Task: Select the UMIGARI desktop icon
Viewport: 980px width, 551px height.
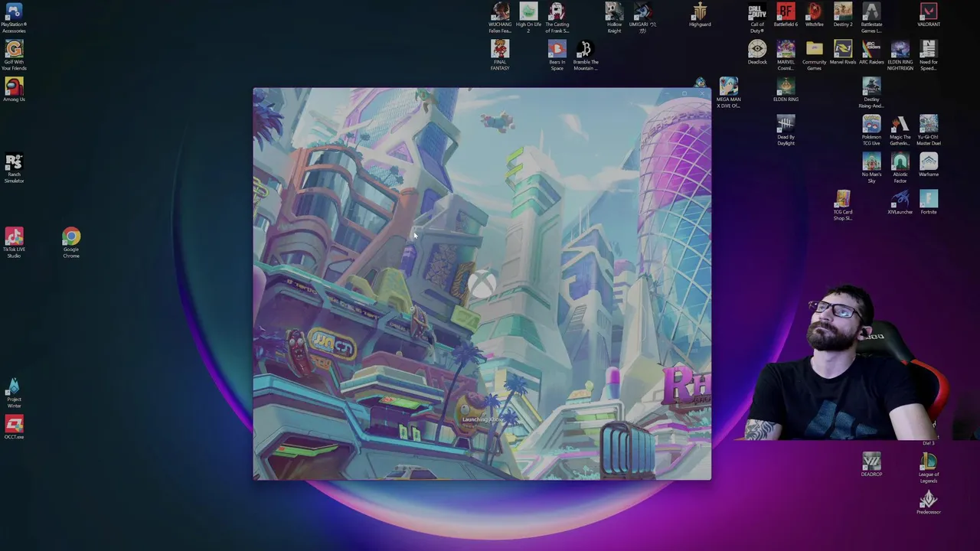Action: click(x=642, y=15)
